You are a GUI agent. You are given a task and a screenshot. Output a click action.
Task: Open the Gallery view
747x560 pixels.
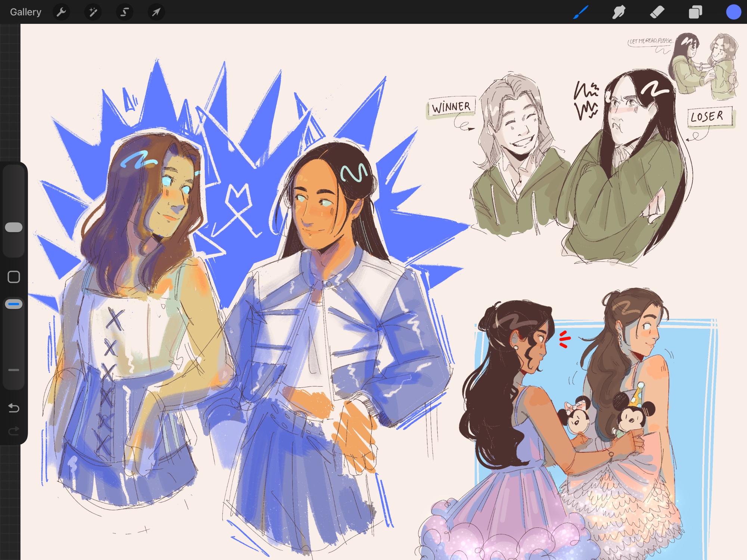point(25,12)
